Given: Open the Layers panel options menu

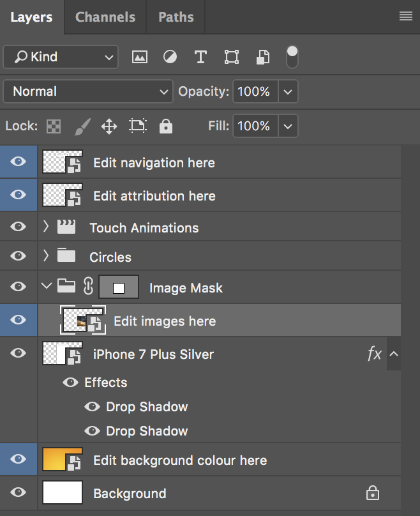Looking at the screenshot, I should pos(405,17).
